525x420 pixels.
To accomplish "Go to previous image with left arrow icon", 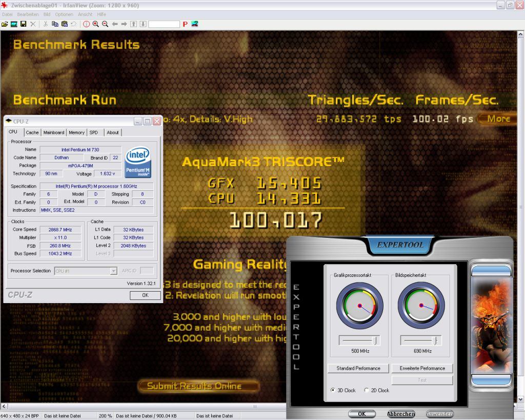I will 114,24.
